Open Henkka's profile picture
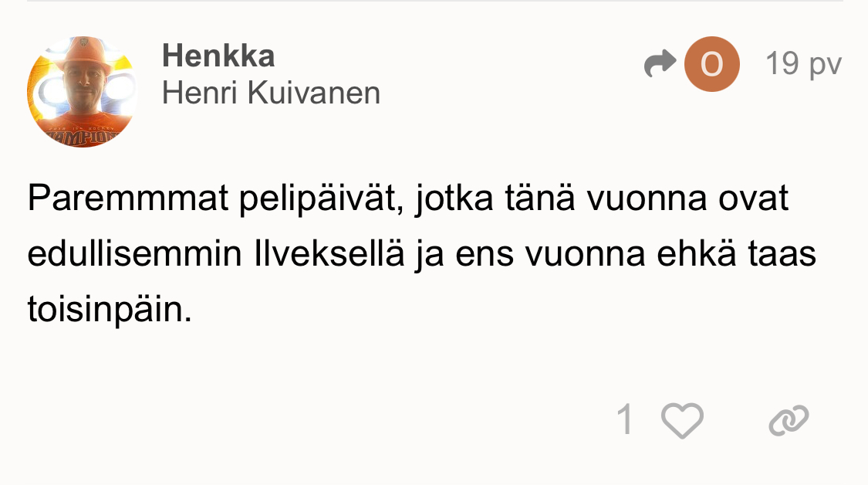The image size is (868, 485). point(82,92)
